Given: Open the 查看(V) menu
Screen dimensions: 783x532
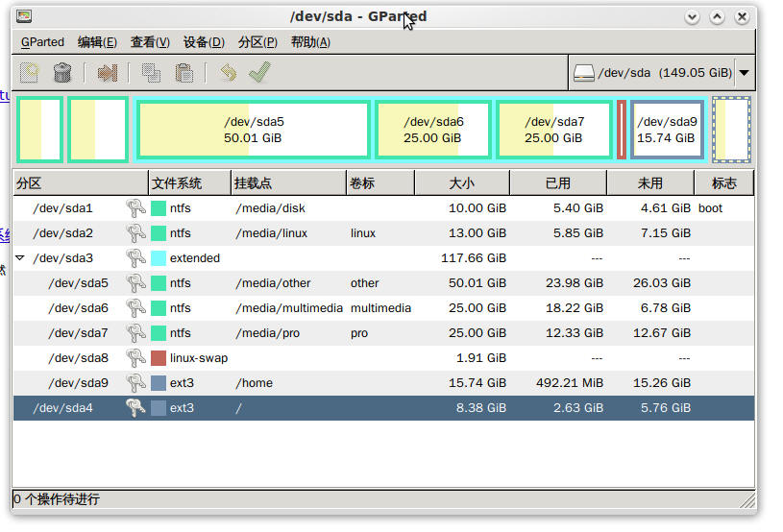Looking at the screenshot, I should click(150, 42).
